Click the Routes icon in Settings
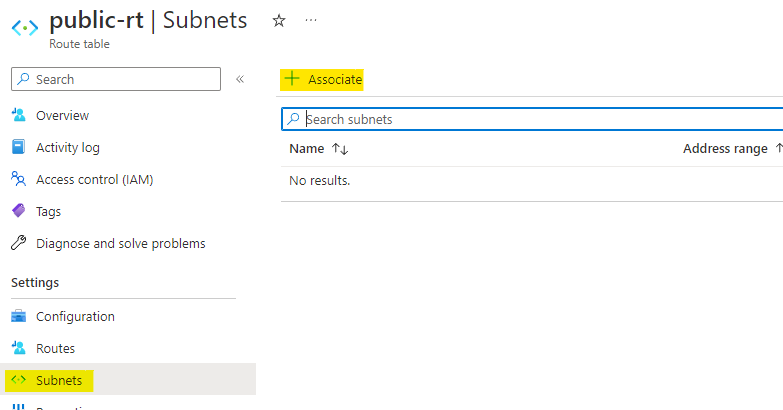This screenshot has width=783, height=410. (x=18, y=349)
